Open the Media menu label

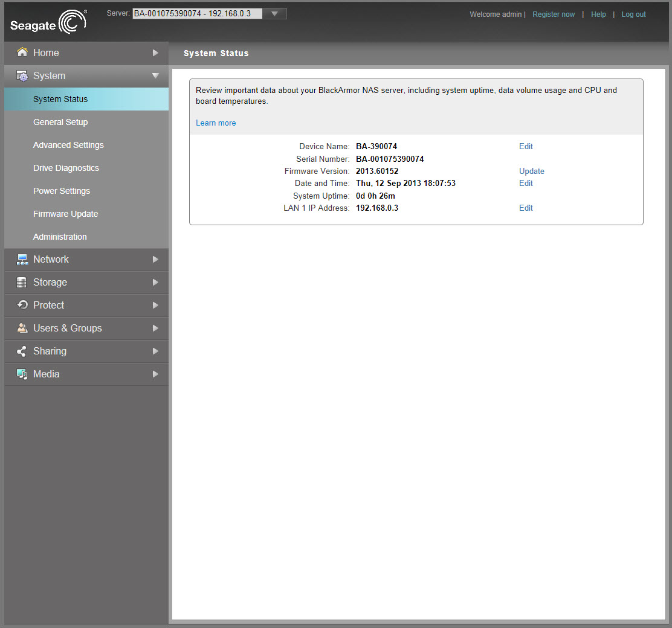(x=47, y=374)
